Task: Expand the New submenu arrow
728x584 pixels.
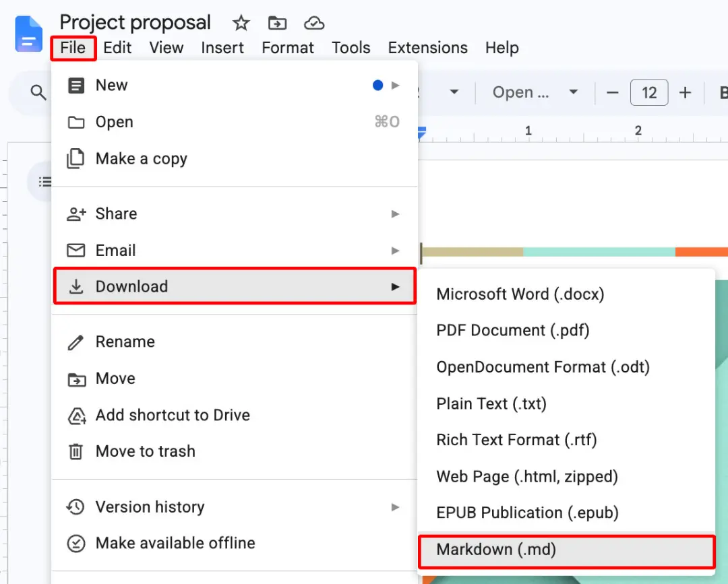Action: 395,86
